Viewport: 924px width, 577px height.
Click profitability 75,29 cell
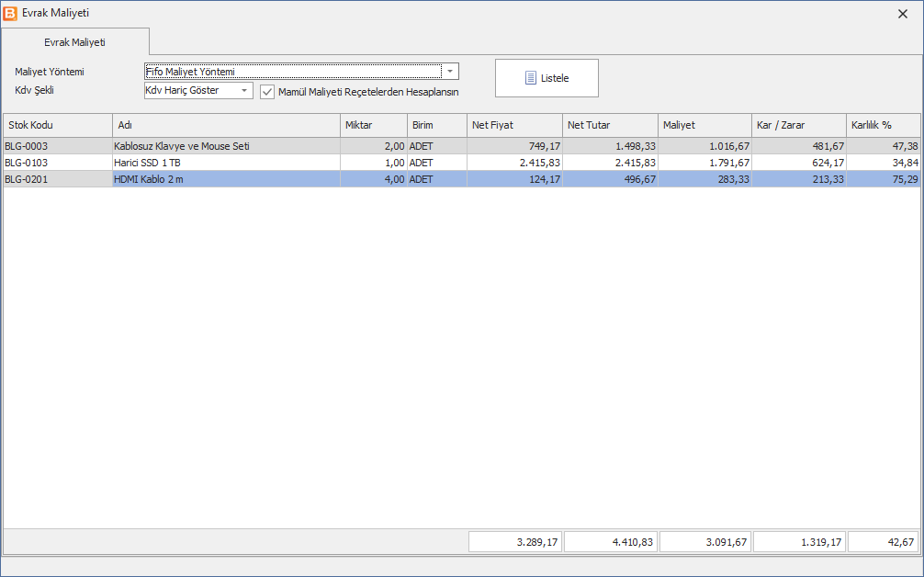(x=884, y=179)
